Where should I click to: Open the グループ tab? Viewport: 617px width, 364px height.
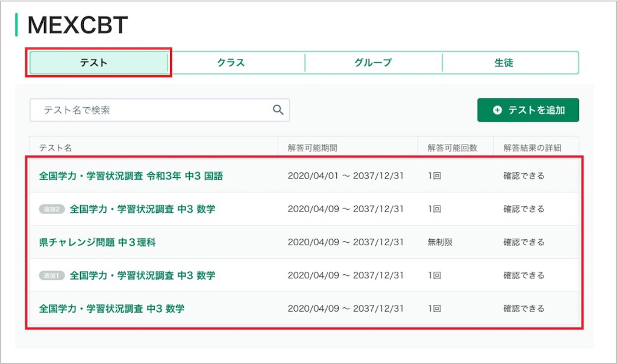374,63
